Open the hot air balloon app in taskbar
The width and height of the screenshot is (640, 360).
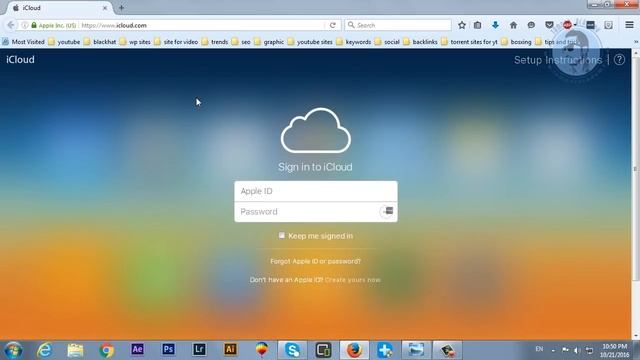[261, 350]
